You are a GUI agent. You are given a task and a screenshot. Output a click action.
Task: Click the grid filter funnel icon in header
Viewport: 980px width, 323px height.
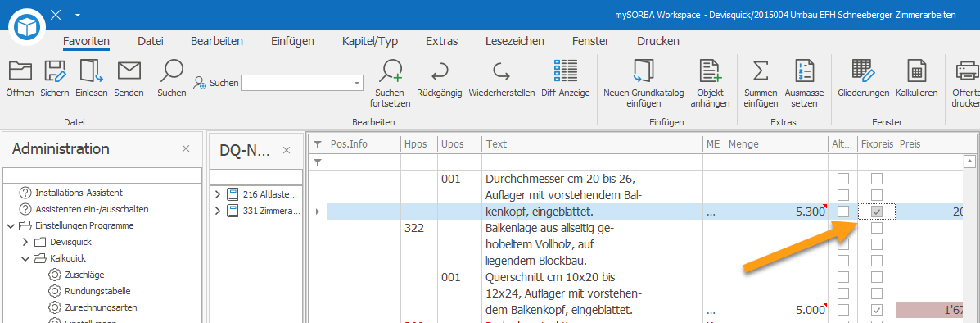pyautogui.click(x=318, y=144)
